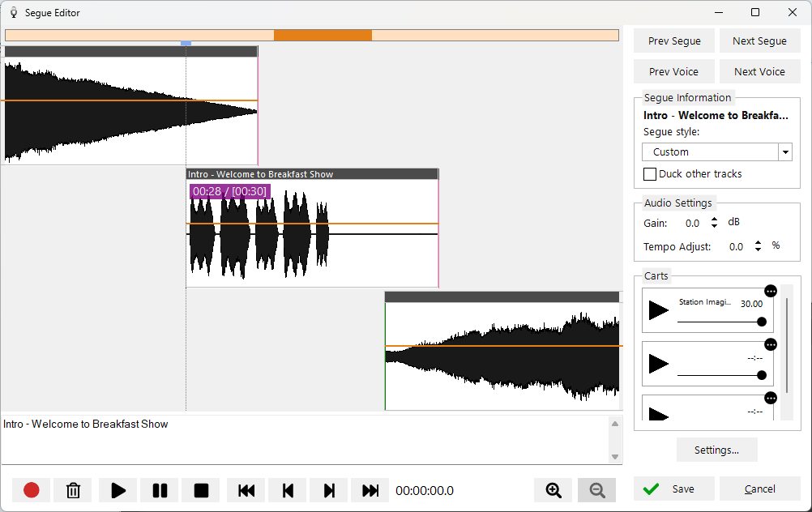Jump to Prev Voice

(674, 71)
